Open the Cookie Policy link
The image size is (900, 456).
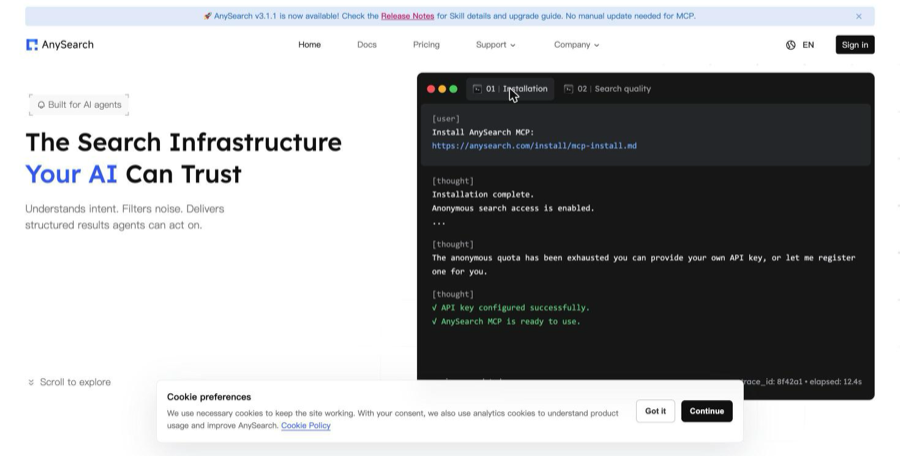tap(306, 426)
